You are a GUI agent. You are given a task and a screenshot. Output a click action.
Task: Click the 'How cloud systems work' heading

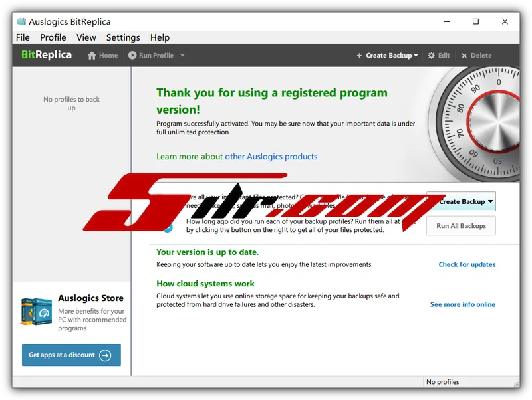[205, 284]
